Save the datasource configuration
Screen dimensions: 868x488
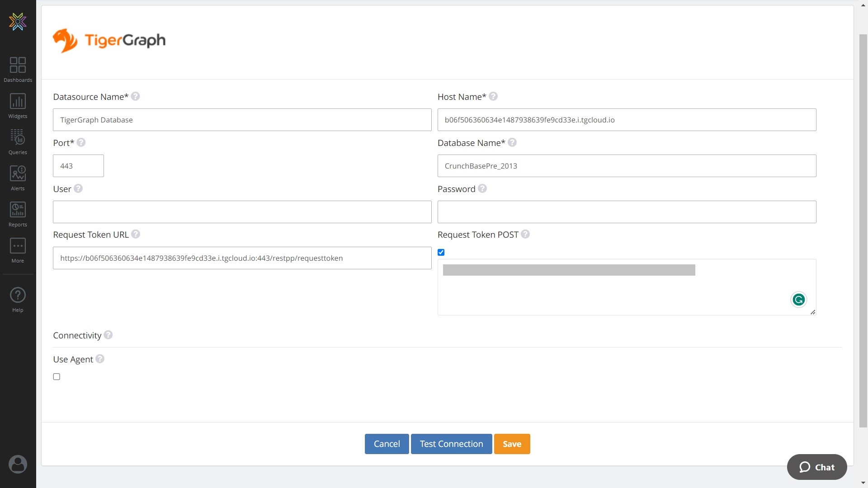tap(512, 444)
